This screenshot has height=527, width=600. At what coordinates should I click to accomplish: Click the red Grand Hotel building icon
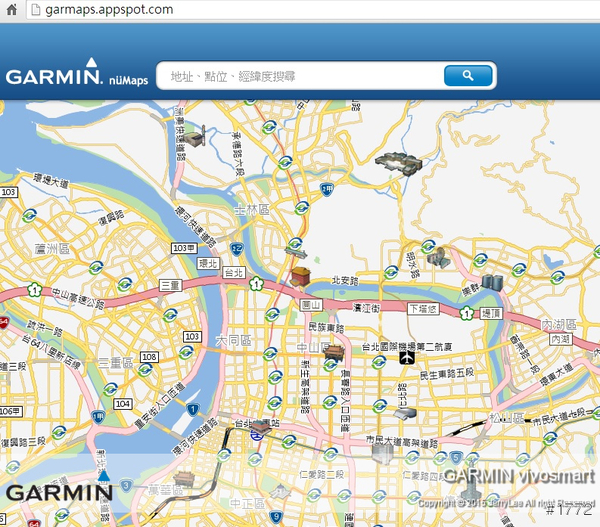[x=300, y=277]
